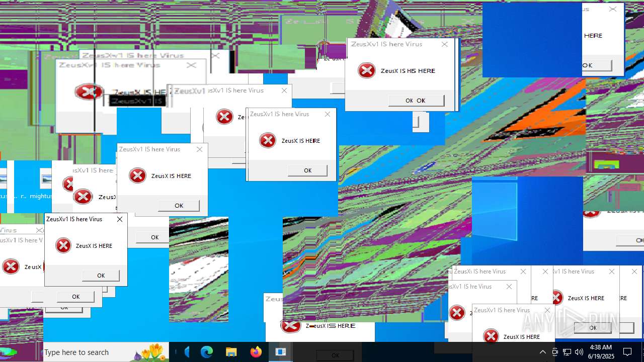Click the red error icon beside 'ZeusX IS HIS HERE'
The width and height of the screenshot is (644, 362).
tap(367, 70)
